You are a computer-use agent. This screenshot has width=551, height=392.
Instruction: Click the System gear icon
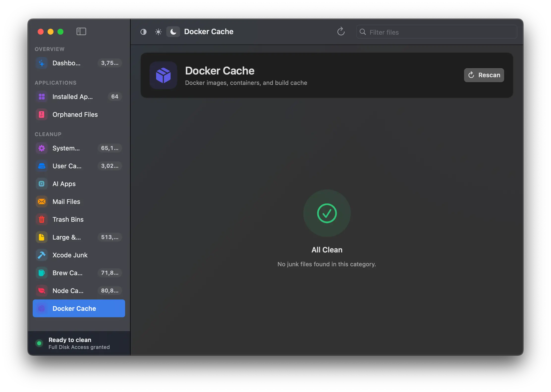pos(42,148)
